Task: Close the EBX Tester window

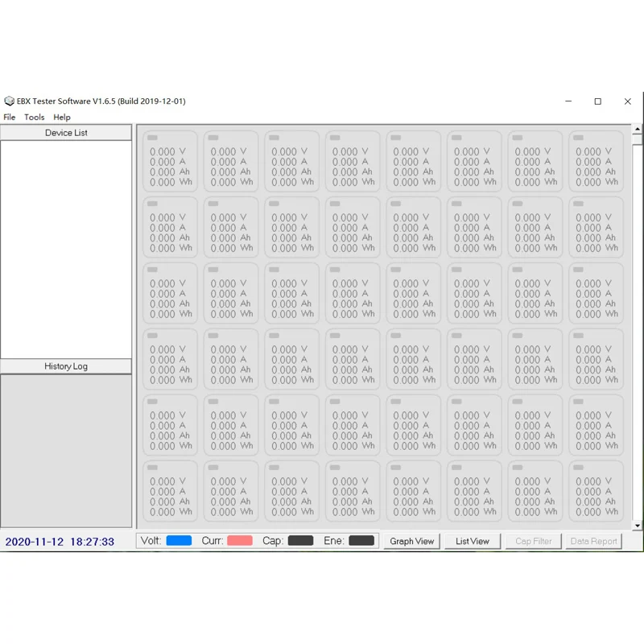Action: click(x=628, y=101)
